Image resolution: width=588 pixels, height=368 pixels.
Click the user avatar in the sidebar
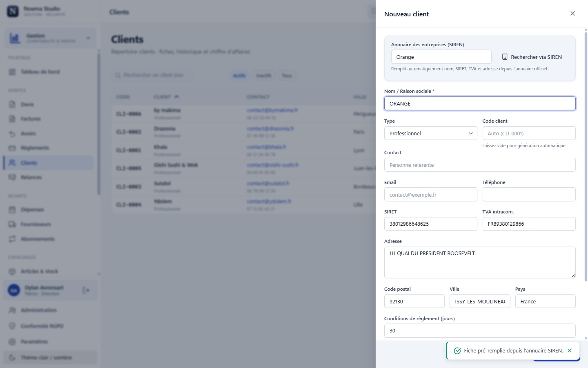pyautogui.click(x=14, y=290)
